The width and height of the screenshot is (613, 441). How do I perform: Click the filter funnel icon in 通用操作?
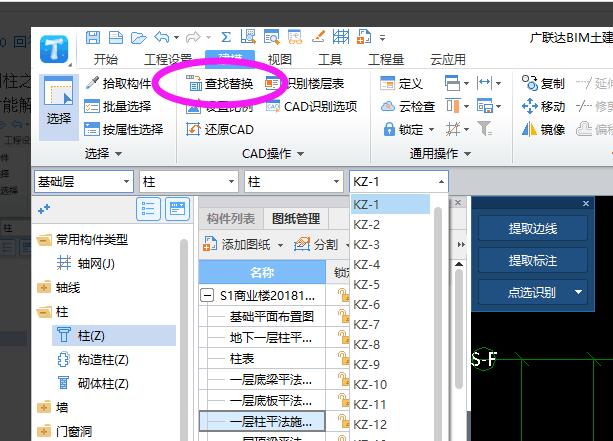[485, 129]
